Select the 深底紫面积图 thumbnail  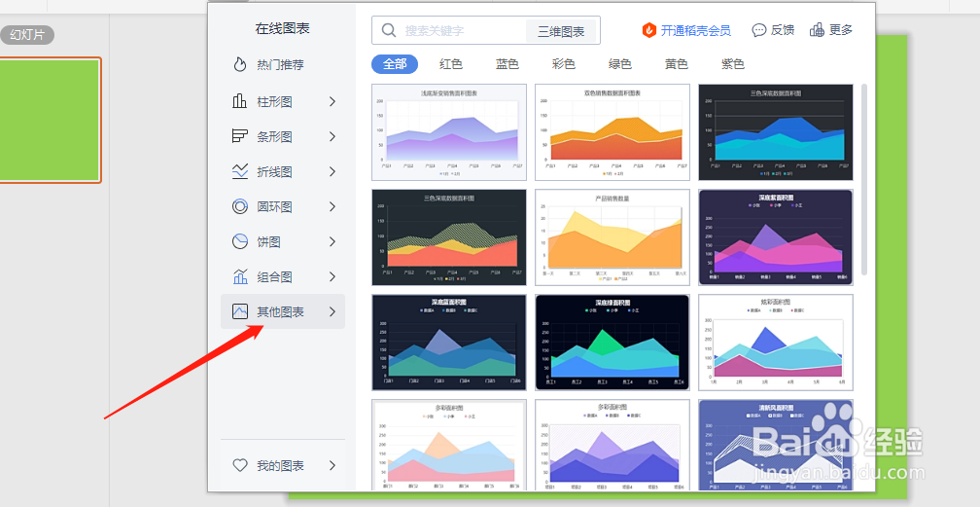point(776,237)
